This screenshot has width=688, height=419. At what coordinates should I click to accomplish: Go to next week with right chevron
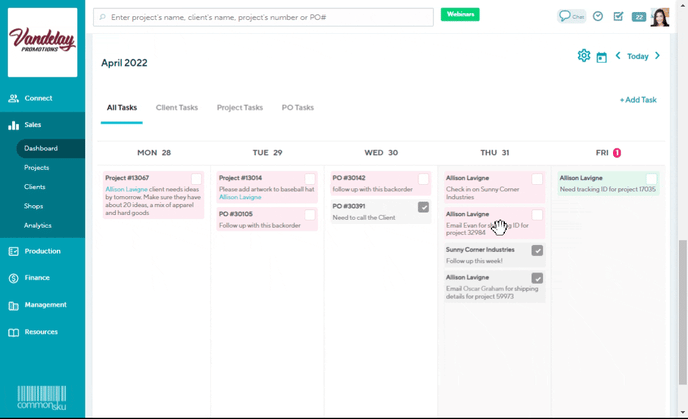click(x=657, y=56)
